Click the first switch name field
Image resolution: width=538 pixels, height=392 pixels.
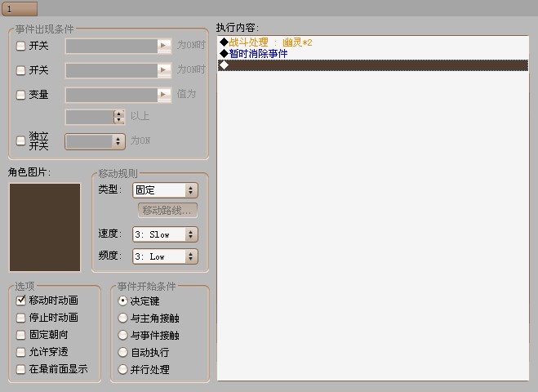point(112,46)
